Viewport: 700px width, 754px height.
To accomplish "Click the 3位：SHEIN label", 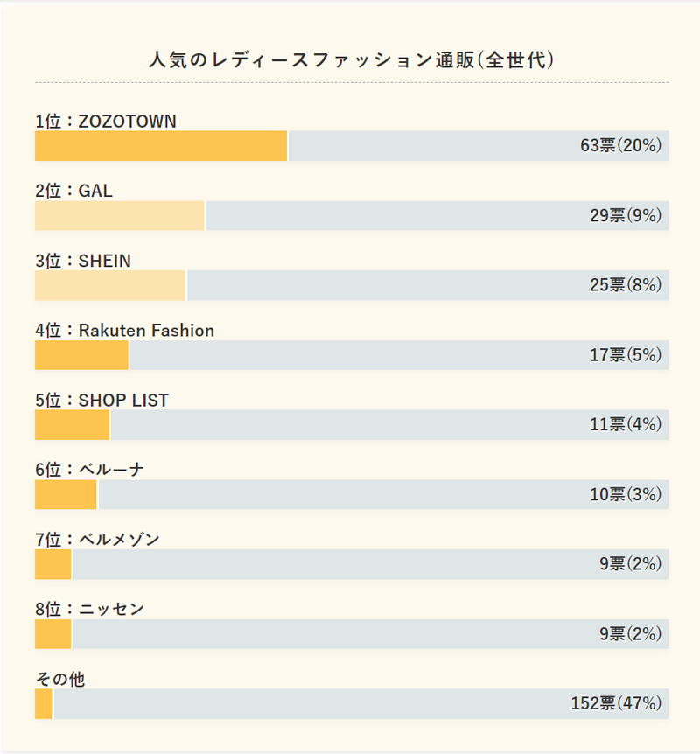I will click(83, 262).
